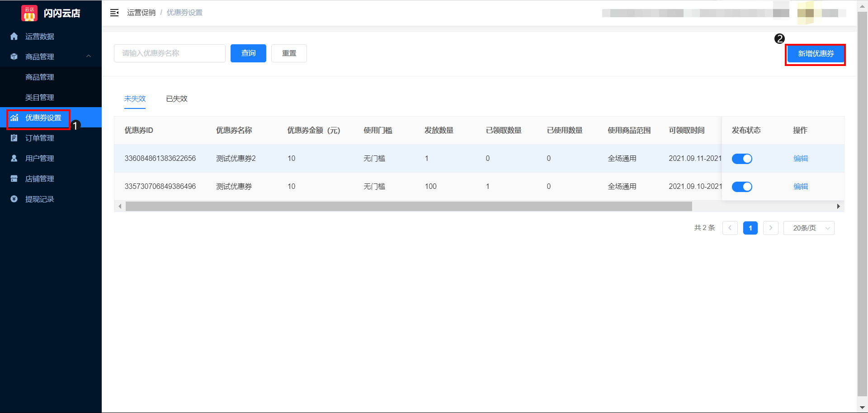Open 提现记录 via its sidebar icon
The height and width of the screenshot is (413, 868).
click(x=14, y=199)
